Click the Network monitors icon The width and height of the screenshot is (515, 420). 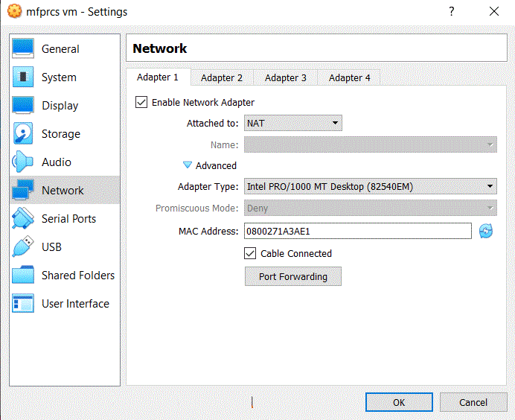22,190
